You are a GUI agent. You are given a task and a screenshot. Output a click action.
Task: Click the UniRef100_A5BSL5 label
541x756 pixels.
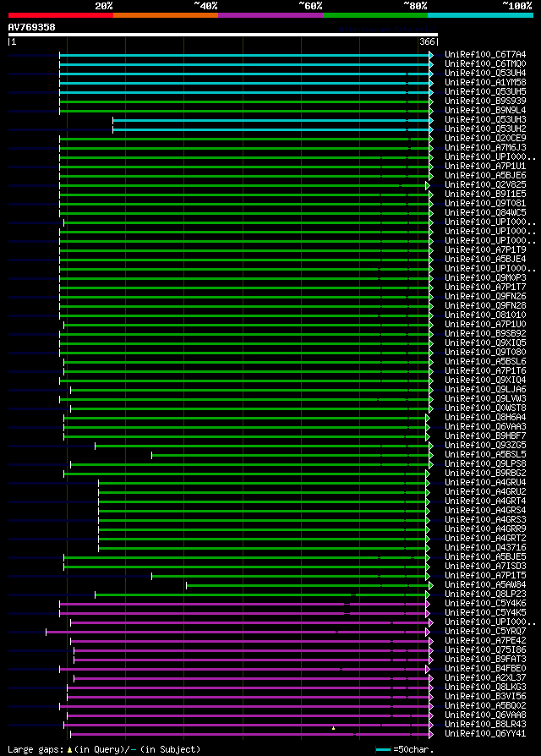[485, 455]
